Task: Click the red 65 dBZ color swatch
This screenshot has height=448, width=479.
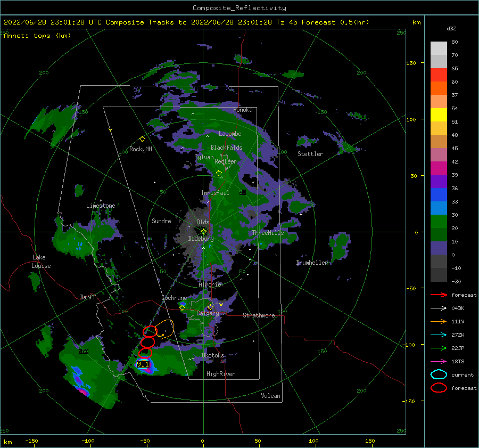Action: 439,75
